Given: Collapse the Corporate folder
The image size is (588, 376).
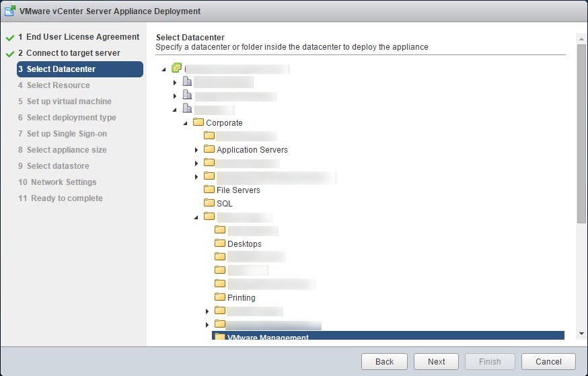Looking at the screenshot, I should point(185,123).
